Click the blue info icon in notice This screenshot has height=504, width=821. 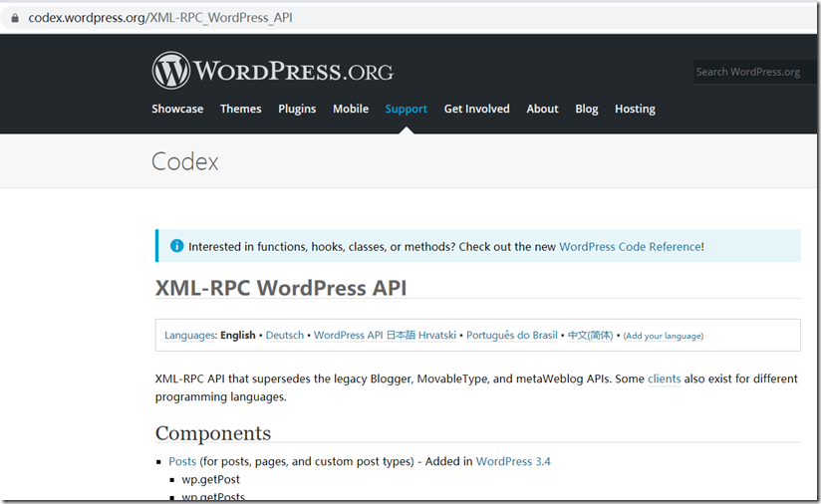point(177,245)
